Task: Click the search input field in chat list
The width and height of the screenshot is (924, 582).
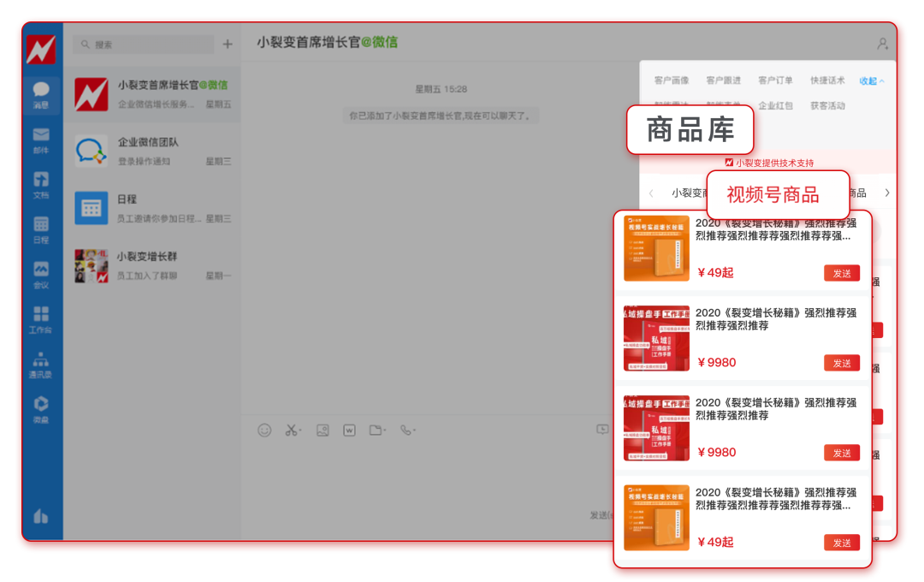Action: [145, 45]
